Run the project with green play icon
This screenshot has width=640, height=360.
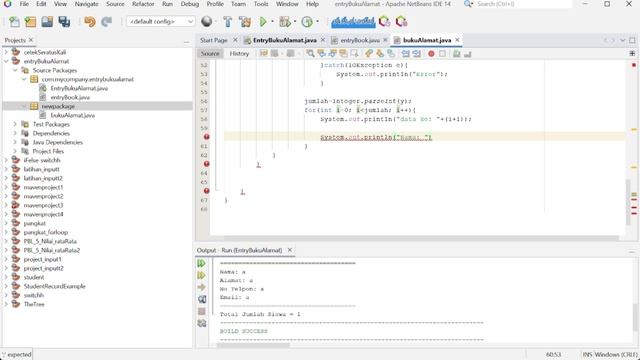tap(263, 22)
